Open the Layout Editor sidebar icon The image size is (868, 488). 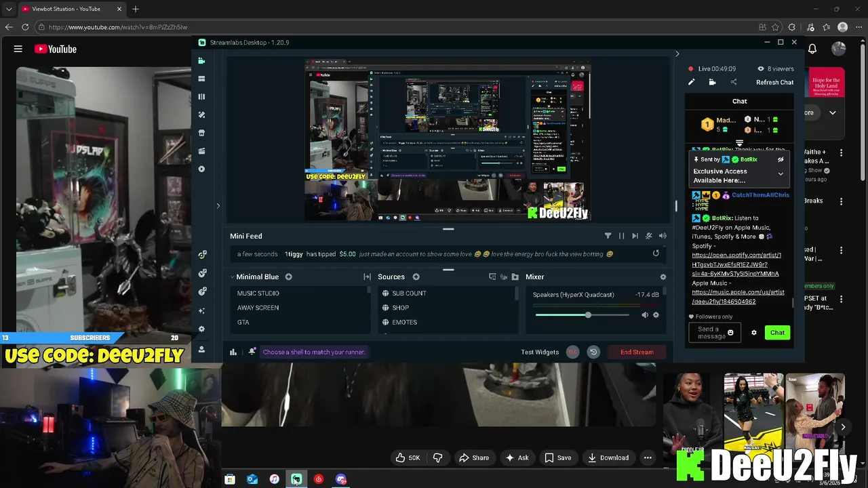pyautogui.click(x=201, y=79)
